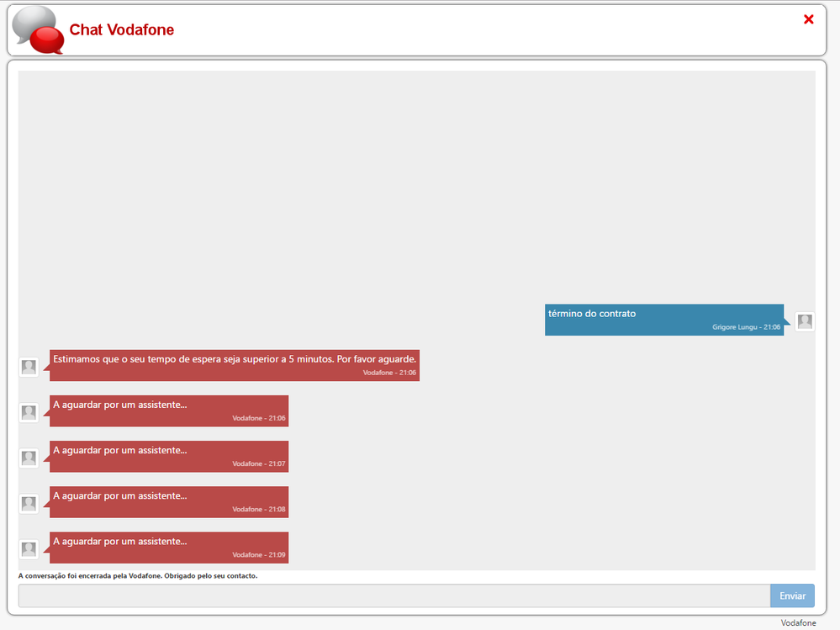Viewport: 840px width, 630px height.
Task: Click inside the message input field
Action: [391, 596]
